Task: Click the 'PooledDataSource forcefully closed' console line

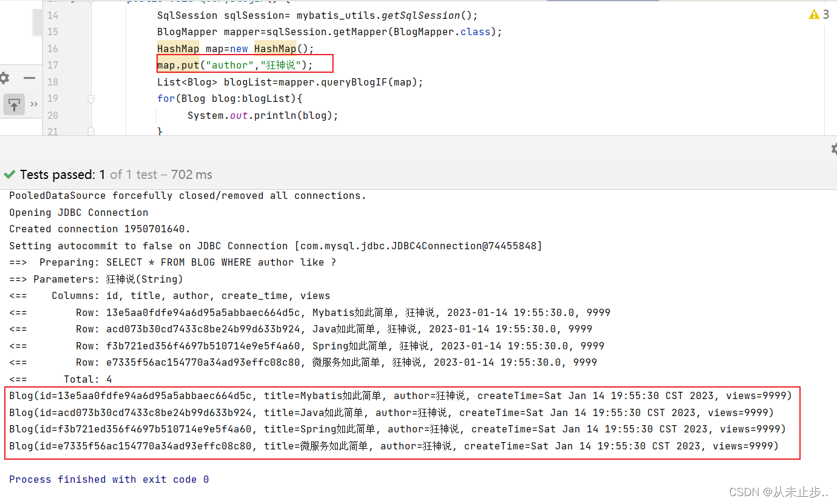Action: pos(187,196)
